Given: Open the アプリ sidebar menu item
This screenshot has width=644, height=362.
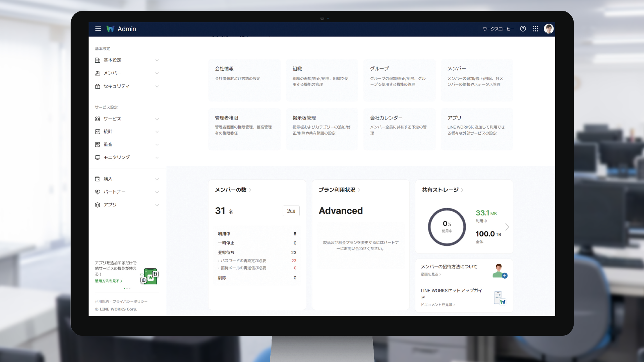Looking at the screenshot, I should click(110, 205).
